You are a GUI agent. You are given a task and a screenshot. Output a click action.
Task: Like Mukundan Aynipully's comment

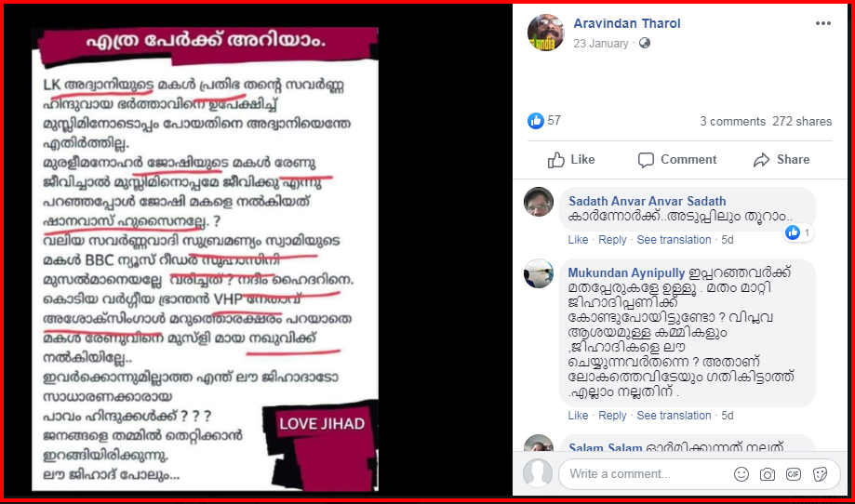(578, 415)
